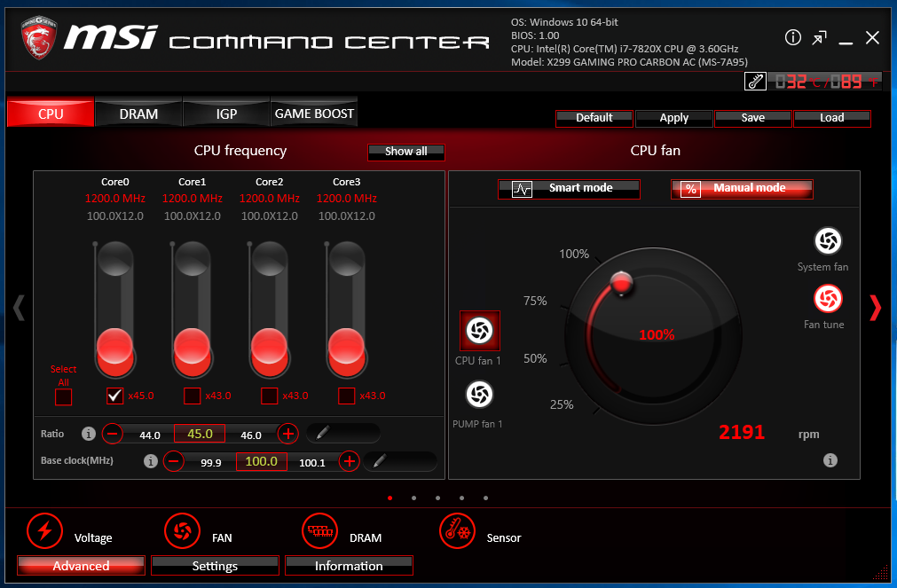Image resolution: width=897 pixels, height=588 pixels.
Task: Click the Save button
Action: pyautogui.click(x=753, y=119)
